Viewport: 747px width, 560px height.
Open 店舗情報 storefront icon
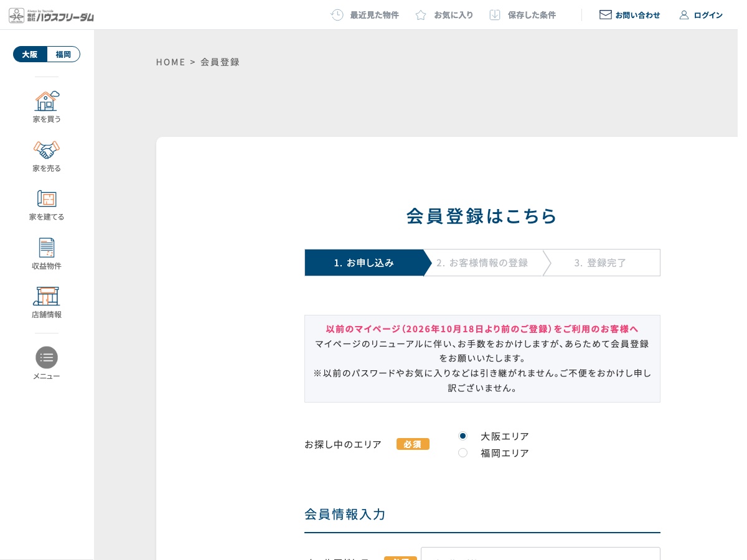47,296
